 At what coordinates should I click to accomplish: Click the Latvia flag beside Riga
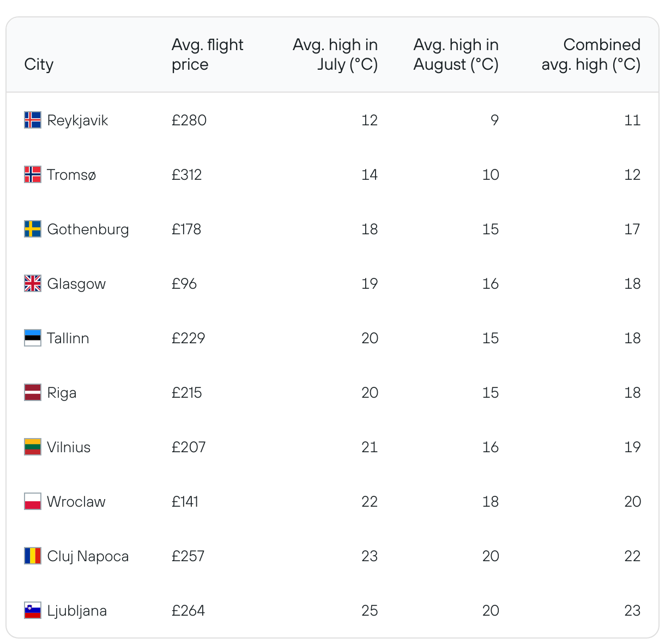pos(33,392)
